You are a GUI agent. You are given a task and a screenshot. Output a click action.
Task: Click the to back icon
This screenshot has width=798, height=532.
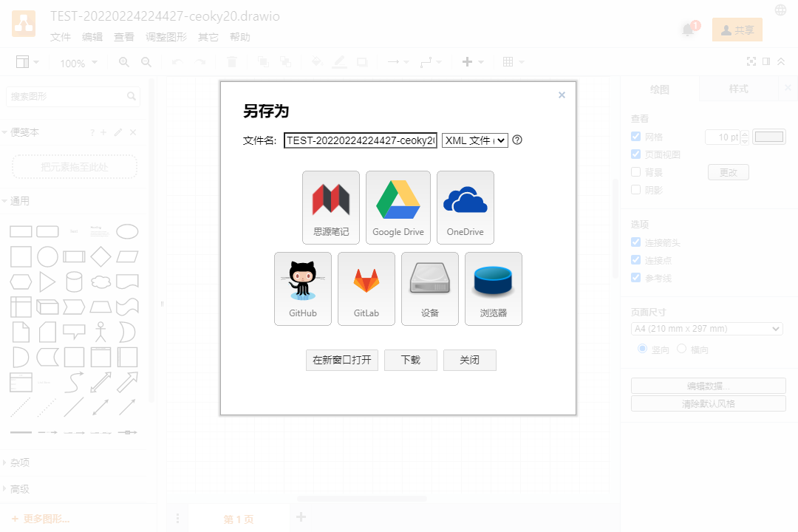285,62
